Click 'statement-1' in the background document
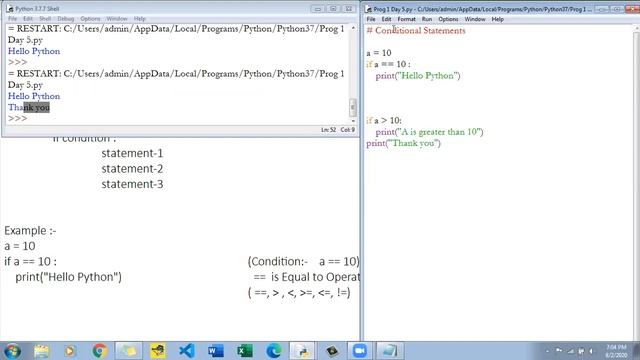Image resolution: width=640 pixels, height=360 pixels. 132,153
